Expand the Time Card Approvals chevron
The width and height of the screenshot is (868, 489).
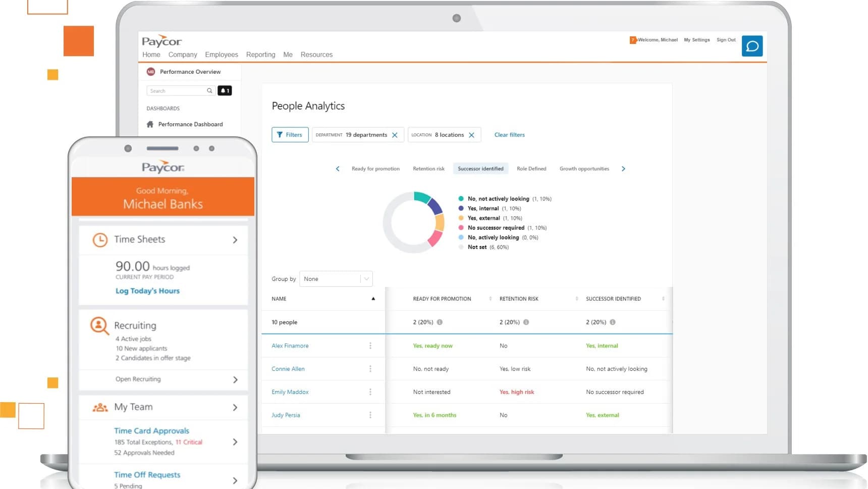coord(235,442)
